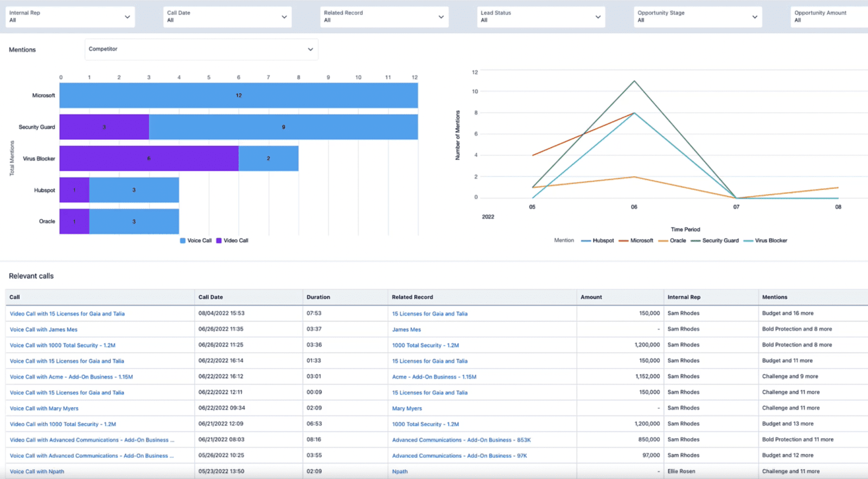Open Voice Call with Acme Add-On Business
868x479 pixels.
tap(71, 376)
